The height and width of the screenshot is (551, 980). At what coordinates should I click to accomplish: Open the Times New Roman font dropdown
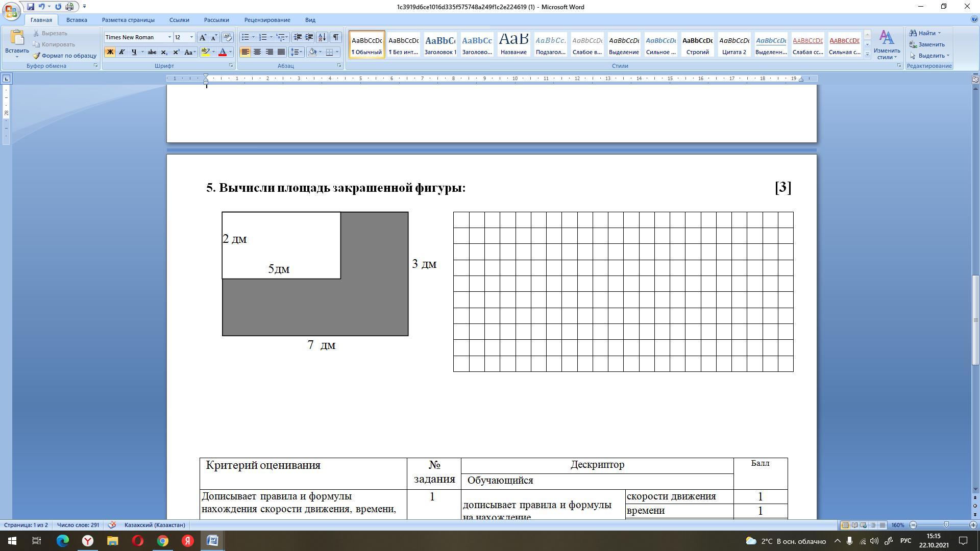(x=169, y=37)
